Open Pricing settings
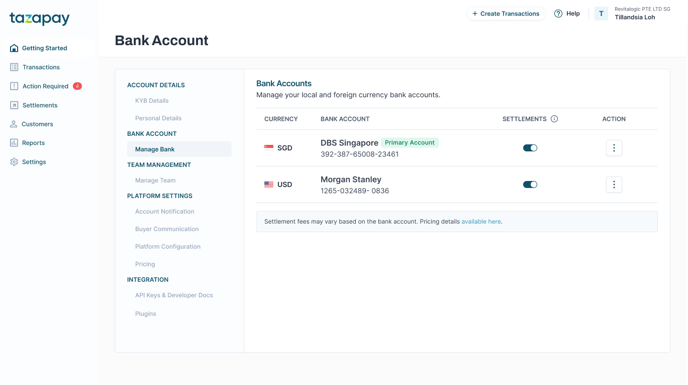 tap(145, 264)
